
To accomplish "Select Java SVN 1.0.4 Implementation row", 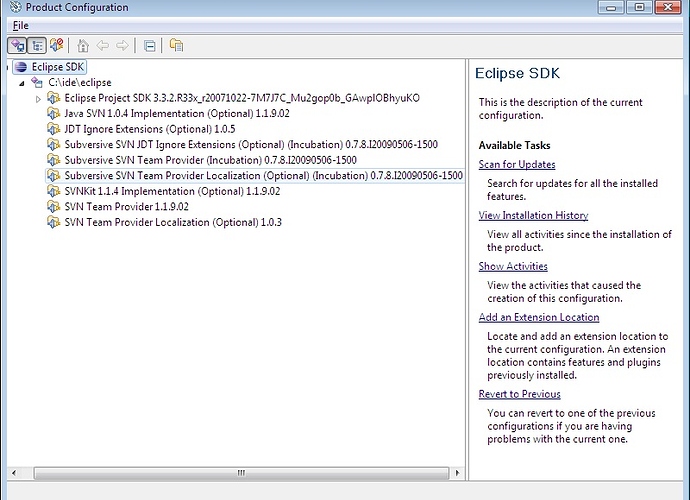I will pyautogui.click(x=177, y=114).
